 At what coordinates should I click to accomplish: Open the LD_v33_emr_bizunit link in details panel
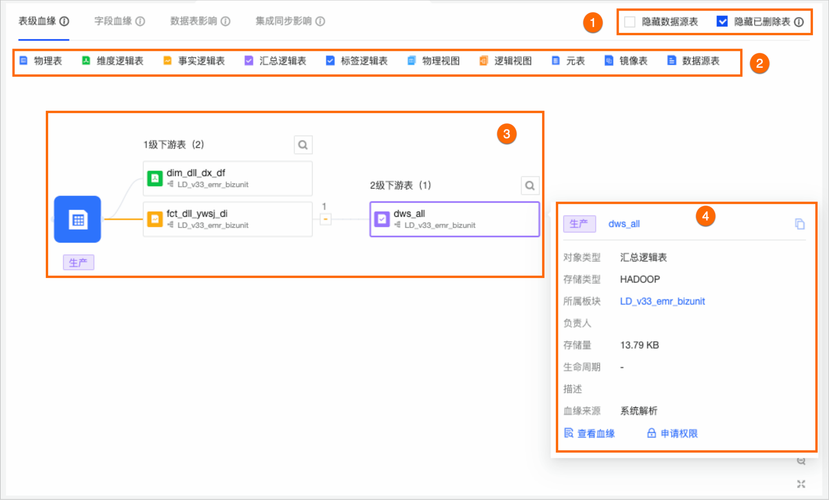tap(662, 301)
